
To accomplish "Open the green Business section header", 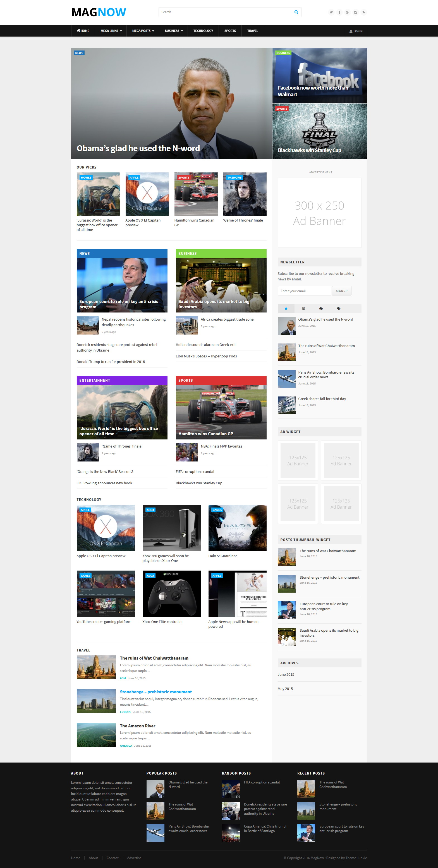I will (x=221, y=253).
